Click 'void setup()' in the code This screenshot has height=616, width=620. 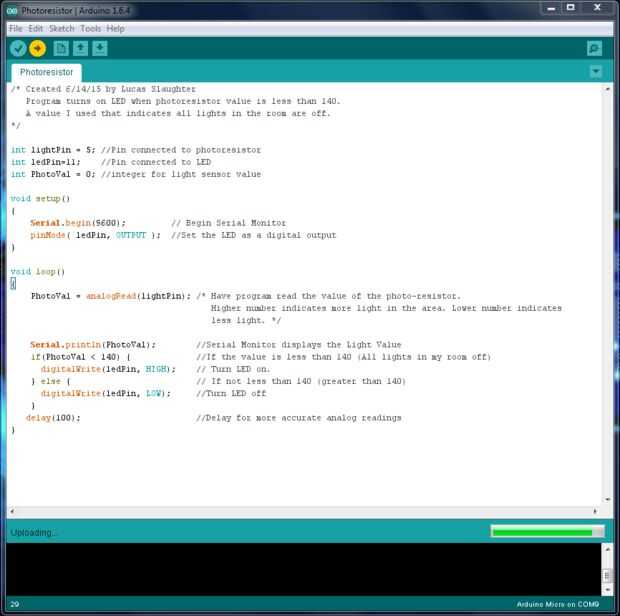[40, 198]
